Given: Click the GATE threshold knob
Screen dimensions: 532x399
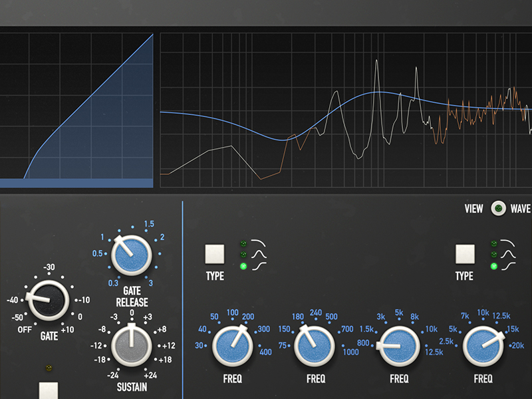Looking at the screenshot, I should (47, 301).
